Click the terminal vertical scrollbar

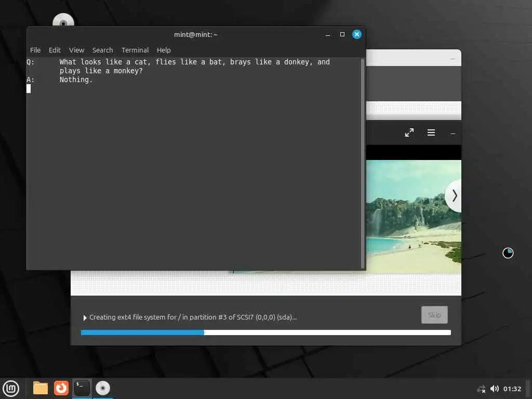pyautogui.click(x=362, y=164)
